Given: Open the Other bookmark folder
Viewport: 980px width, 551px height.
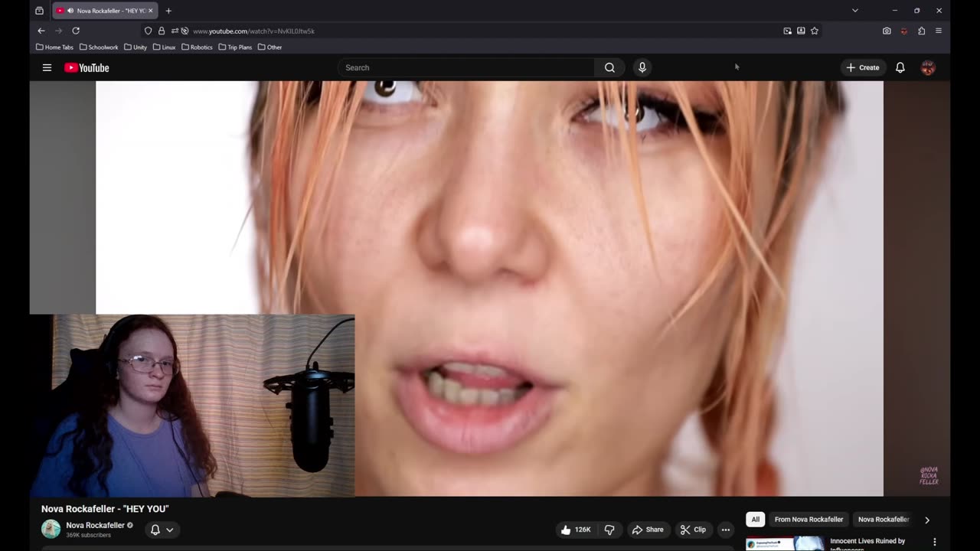Looking at the screenshot, I should (x=269, y=47).
